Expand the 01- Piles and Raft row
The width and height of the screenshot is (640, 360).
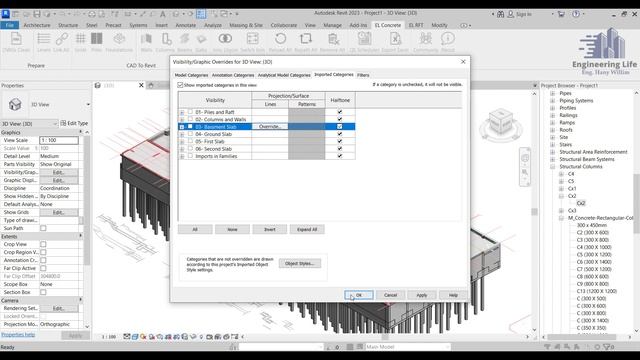[x=182, y=112]
